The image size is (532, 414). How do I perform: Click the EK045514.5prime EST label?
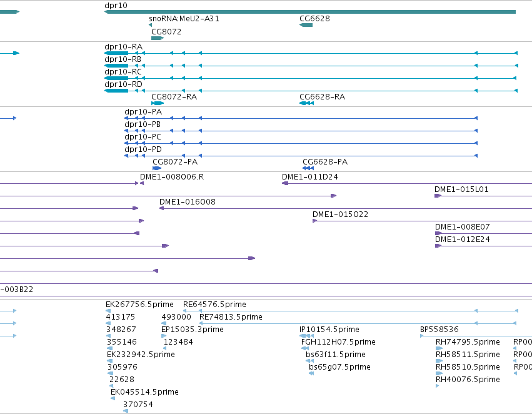pos(144,392)
